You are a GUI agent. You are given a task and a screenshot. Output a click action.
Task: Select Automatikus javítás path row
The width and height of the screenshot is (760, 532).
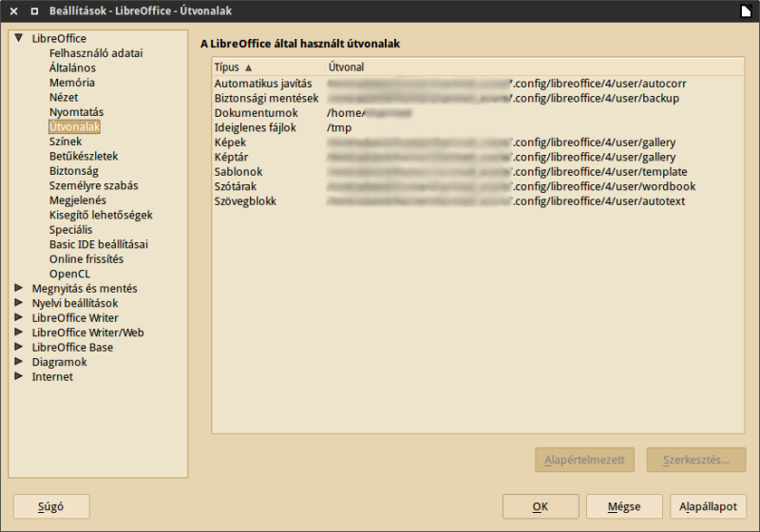click(x=478, y=84)
